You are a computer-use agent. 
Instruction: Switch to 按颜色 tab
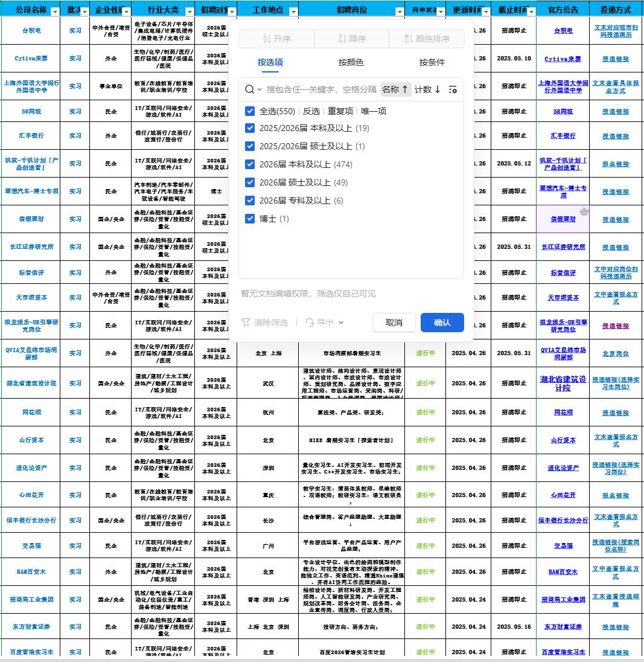(351, 62)
